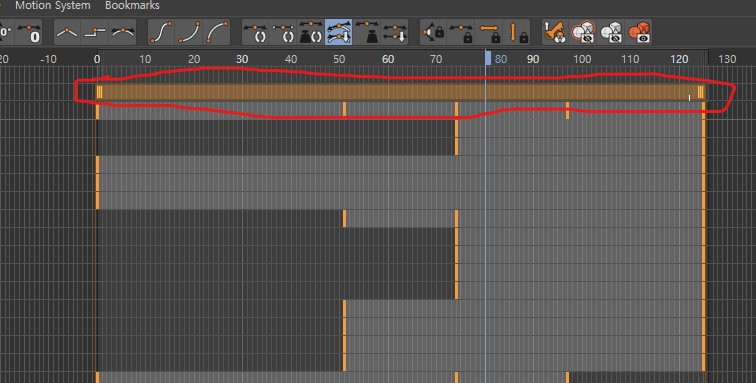Click the zero-length tangent key icon
756x383 pixels.
pyautogui.click(x=30, y=33)
